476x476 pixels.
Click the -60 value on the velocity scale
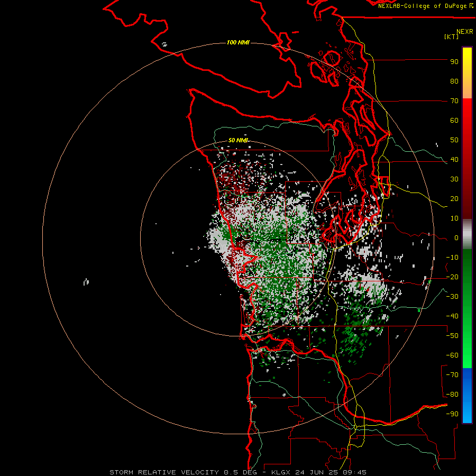click(452, 355)
